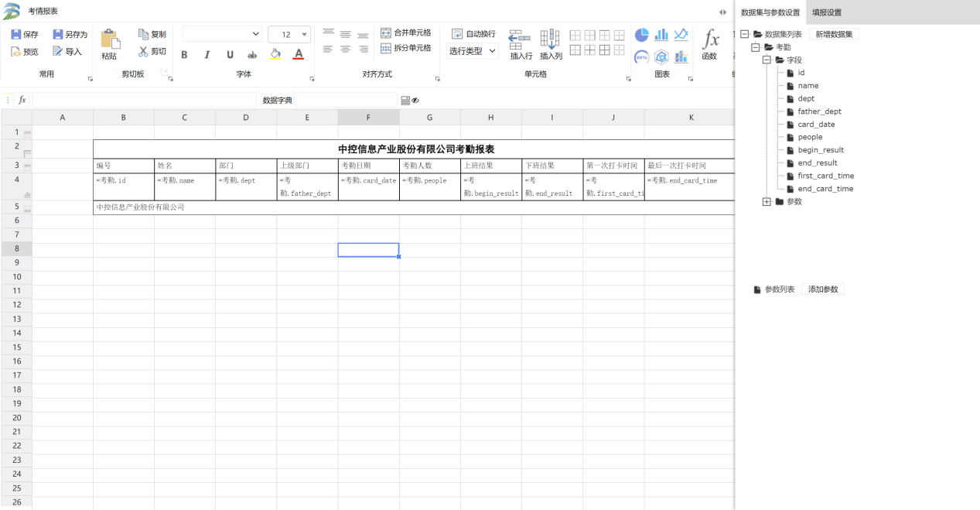Align text to the right
Viewport: 980px width, 510px height.
pos(363,49)
